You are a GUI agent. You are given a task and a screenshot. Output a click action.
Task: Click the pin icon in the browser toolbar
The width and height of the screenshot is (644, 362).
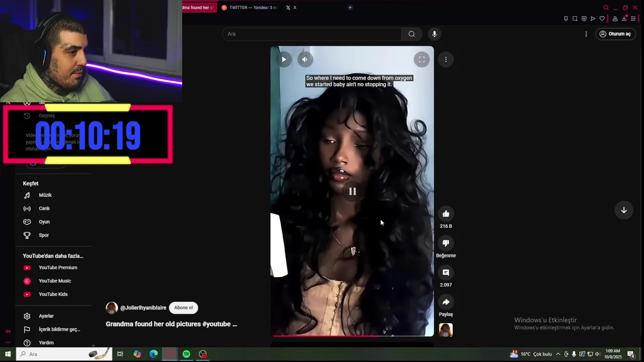[x=566, y=19]
